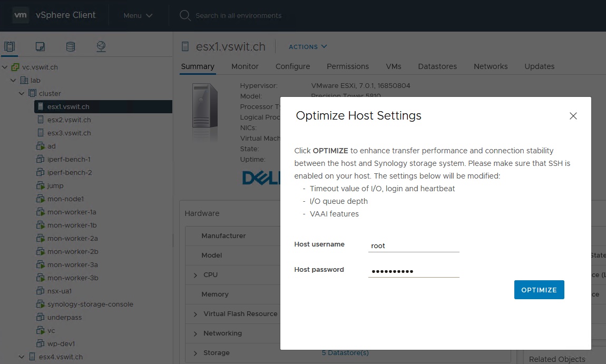Close the Optimize Host Settings dialog
Screen dimensions: 606x364
pyautogui.click(x=573, y=116)
